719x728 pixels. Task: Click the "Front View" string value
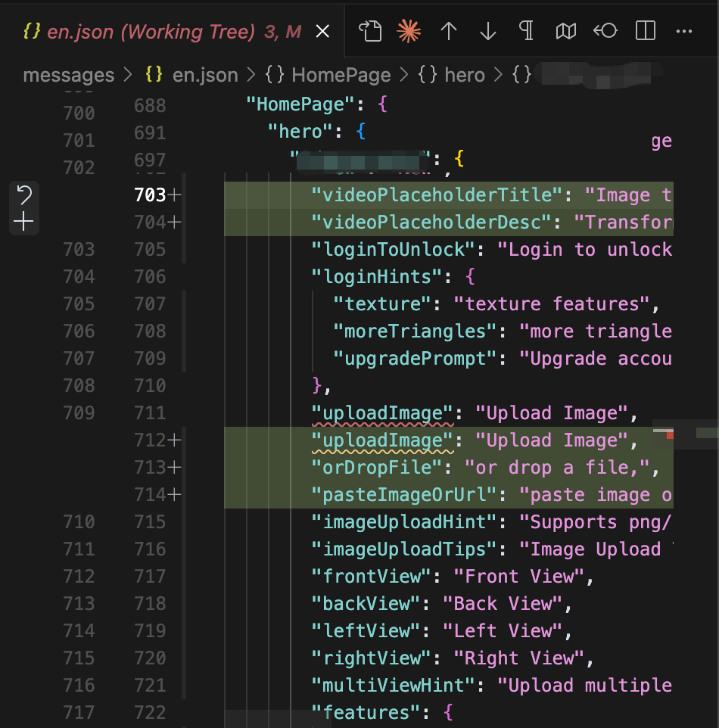[518, 577]
